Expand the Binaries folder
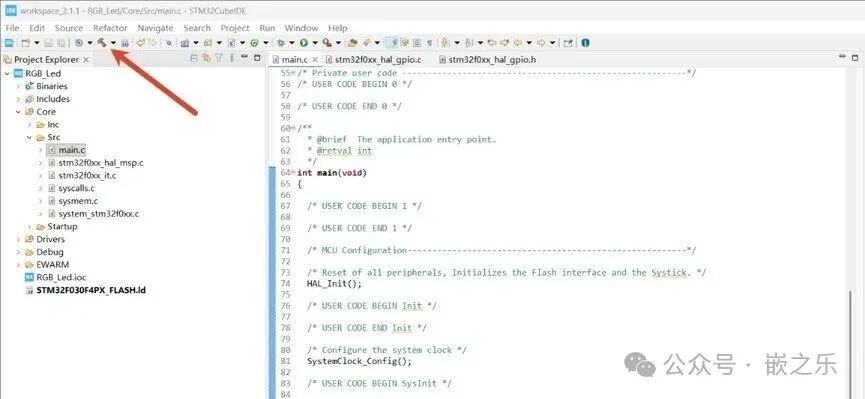The height and width of the screenshot is (399, 865). tap(18, 86)
